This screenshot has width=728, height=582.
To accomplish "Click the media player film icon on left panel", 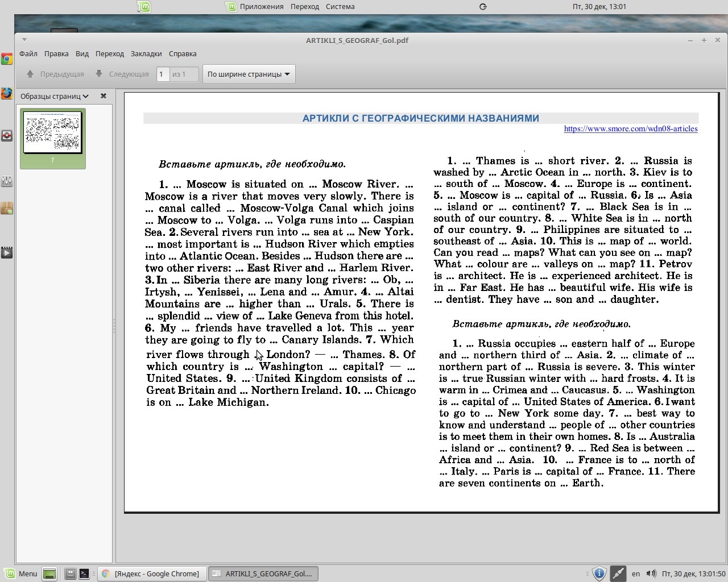I will (7, 252).
